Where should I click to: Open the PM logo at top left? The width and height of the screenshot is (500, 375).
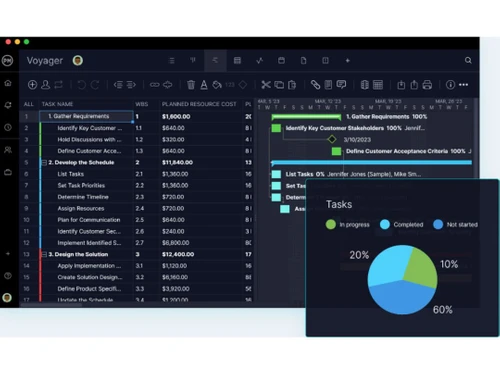pyautogui.click(x=7, y=60)
